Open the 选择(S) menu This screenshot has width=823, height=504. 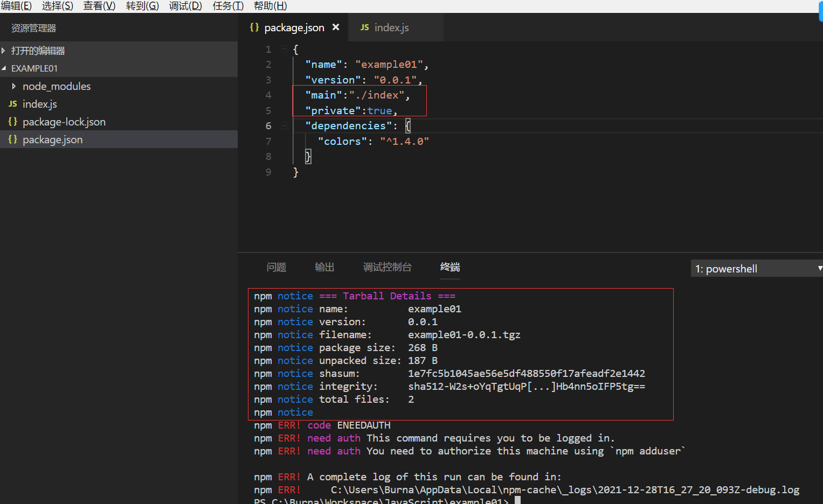coord(58,6)
